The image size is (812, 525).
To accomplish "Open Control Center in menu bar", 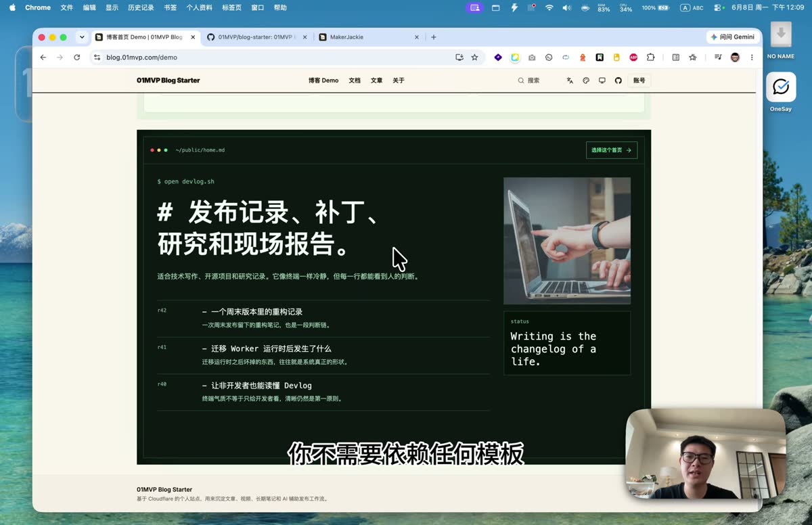I will click(718, 7).
